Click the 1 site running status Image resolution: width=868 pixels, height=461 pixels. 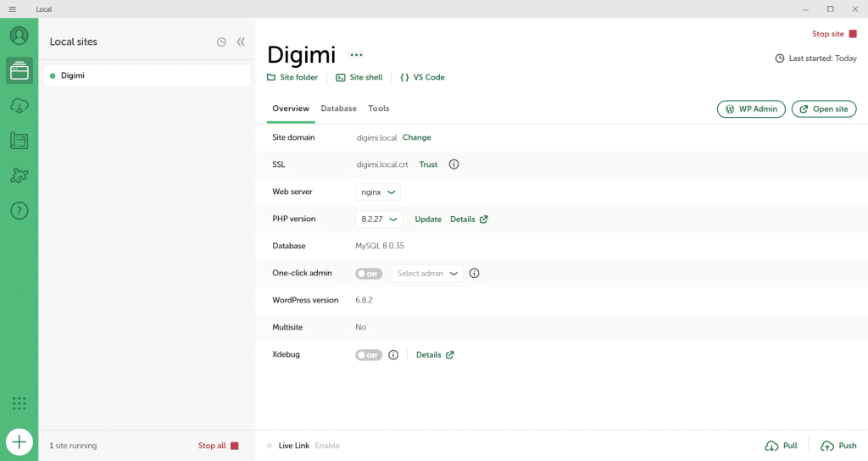pos(73,446)
